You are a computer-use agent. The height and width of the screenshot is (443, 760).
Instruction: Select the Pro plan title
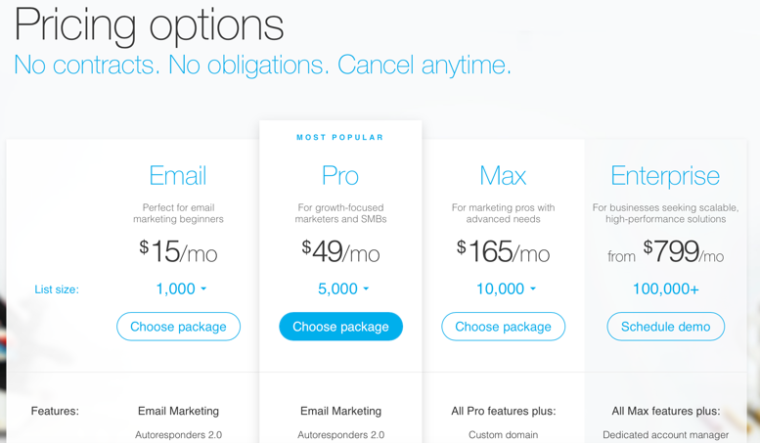pos(340,176)
